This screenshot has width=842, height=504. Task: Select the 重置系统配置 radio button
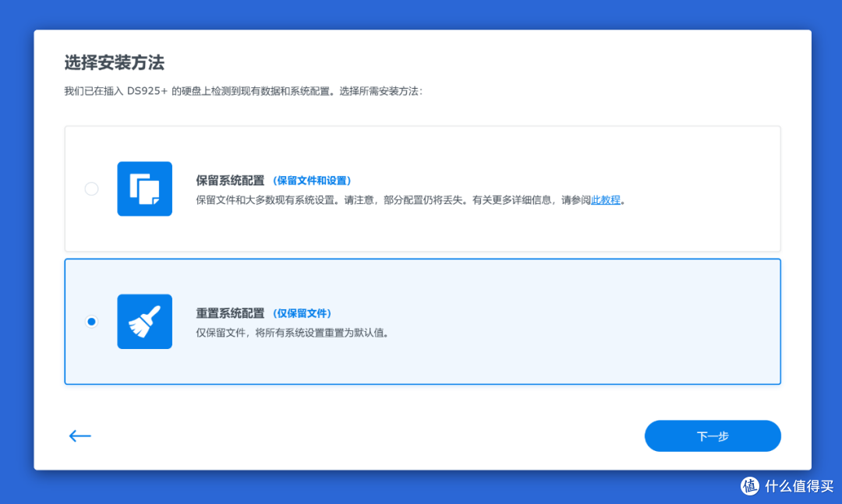click(x=91, y=322)
